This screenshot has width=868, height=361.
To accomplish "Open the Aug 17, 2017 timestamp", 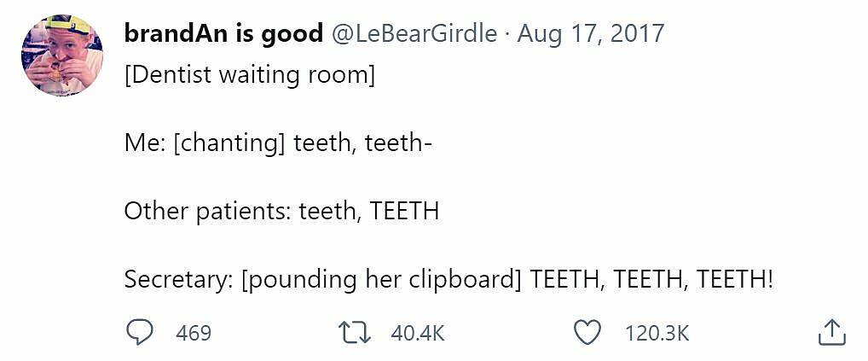I will pos(590,34).
